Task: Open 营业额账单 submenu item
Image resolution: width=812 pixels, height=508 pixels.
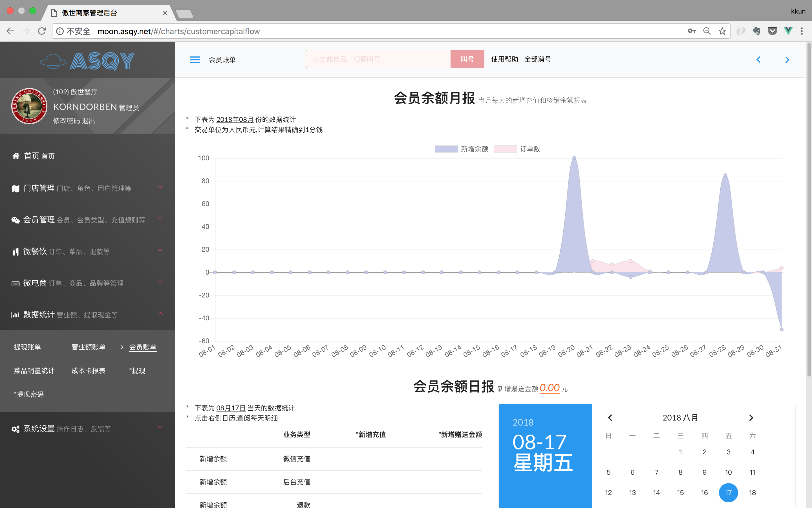Action: pyautogui.click(x=89, y=347)
